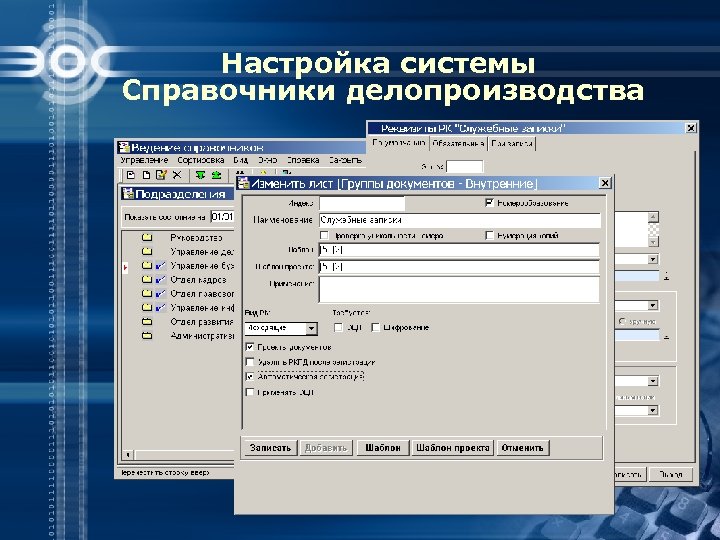Enable the ЭЦП checkbox beside Шифрование
Screen dimensions: 720x540
click(338, 327)
